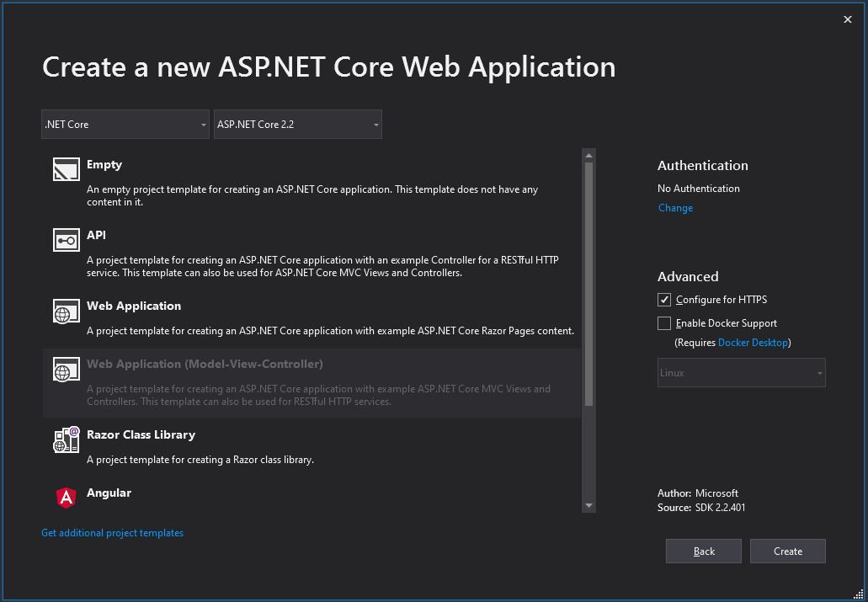Enable Docker Support
Image resolution: width=868 pixels, height=602 pixels.
click(x=663, y=322)
